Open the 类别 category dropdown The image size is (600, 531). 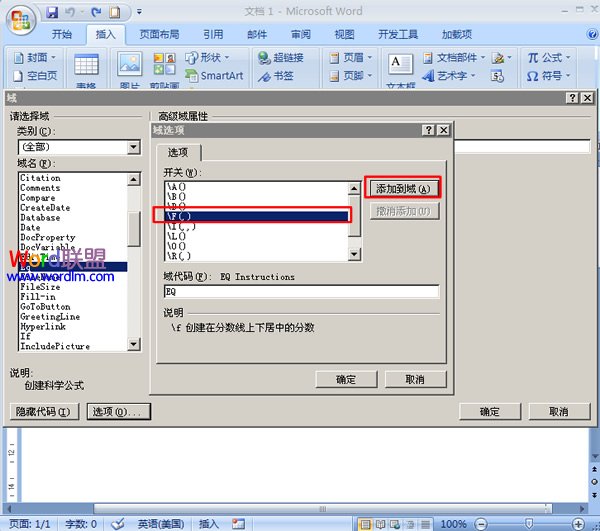coord(134,148)
